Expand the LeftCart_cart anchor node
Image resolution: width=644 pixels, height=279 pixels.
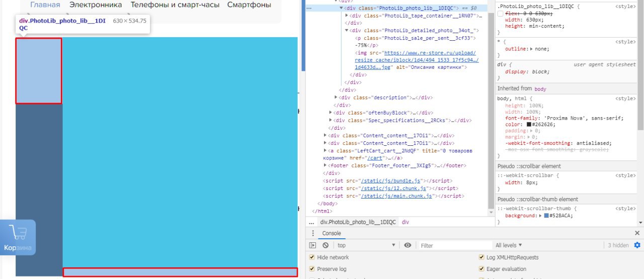(326, 150)
